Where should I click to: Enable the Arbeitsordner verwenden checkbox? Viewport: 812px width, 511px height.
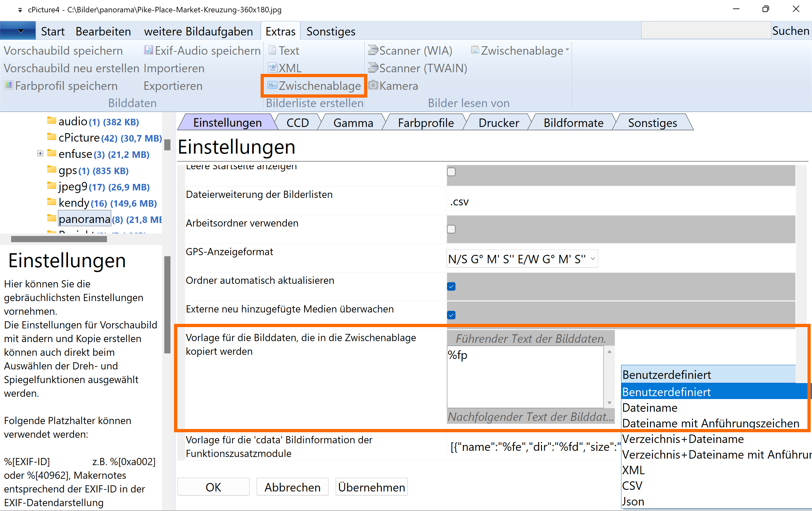click(451, 229)
